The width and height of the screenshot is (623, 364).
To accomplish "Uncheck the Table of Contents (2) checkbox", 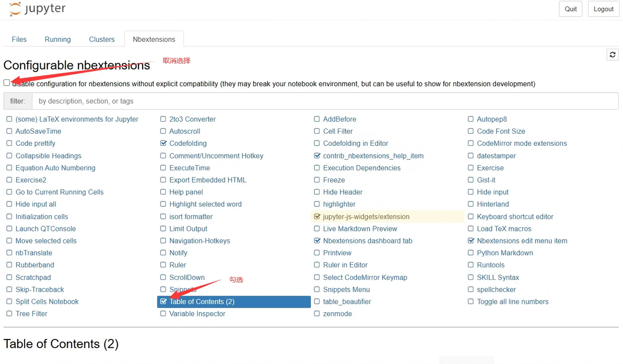I will point(164,302).
